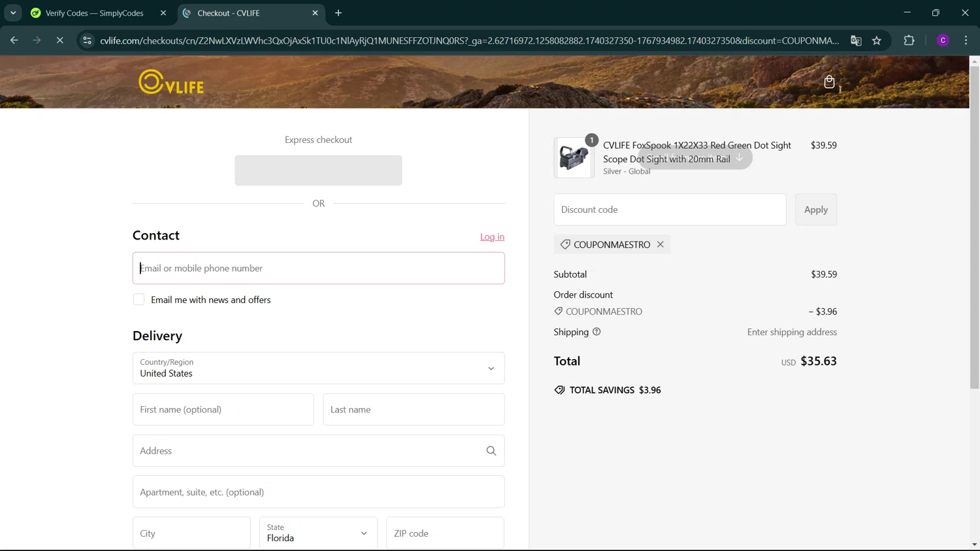Click the Log in link
Screen dimensions: 980x551
492,237
